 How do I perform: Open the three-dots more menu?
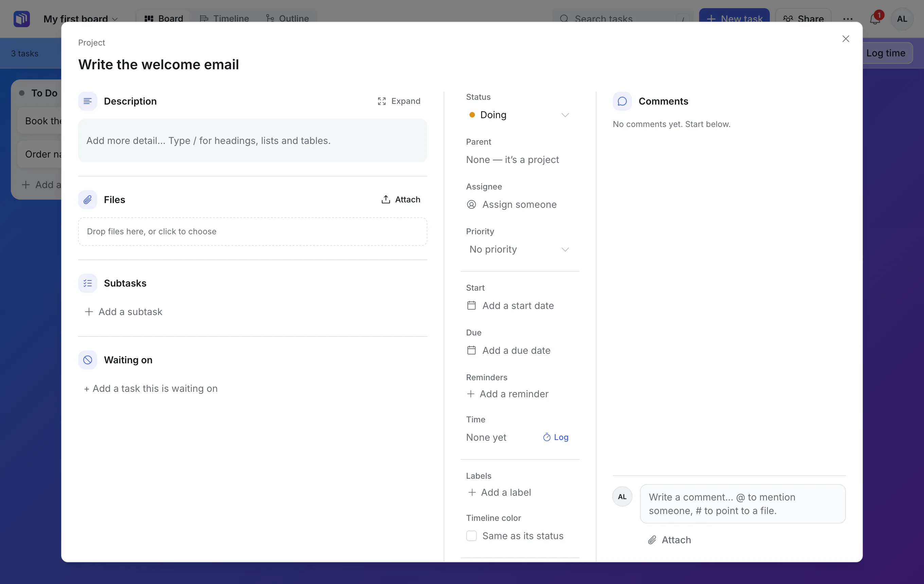coord(848,18)
